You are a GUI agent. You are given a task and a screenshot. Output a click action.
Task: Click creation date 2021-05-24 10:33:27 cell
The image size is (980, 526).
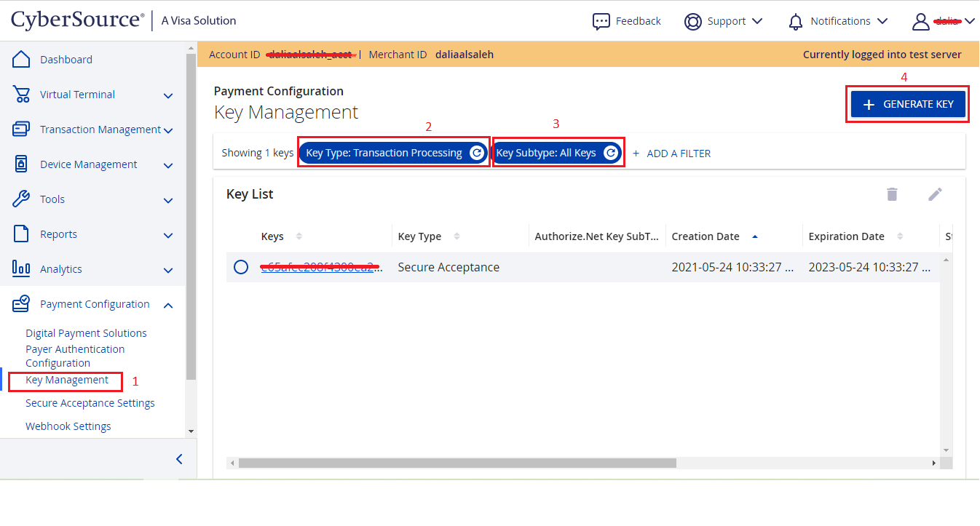point(732,267)
